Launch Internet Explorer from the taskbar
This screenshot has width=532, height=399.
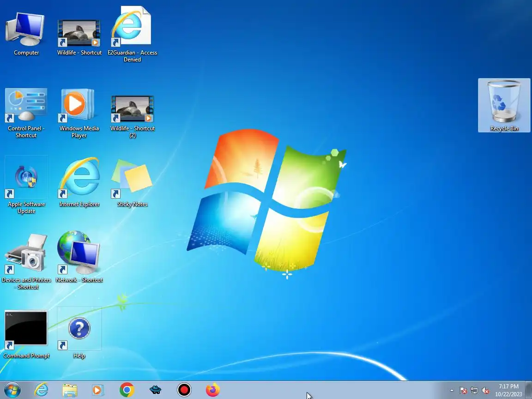pos(42,390)
